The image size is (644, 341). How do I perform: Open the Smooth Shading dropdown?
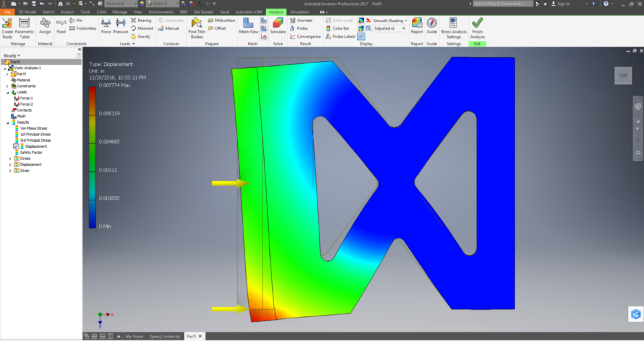[x=405, y=21]
